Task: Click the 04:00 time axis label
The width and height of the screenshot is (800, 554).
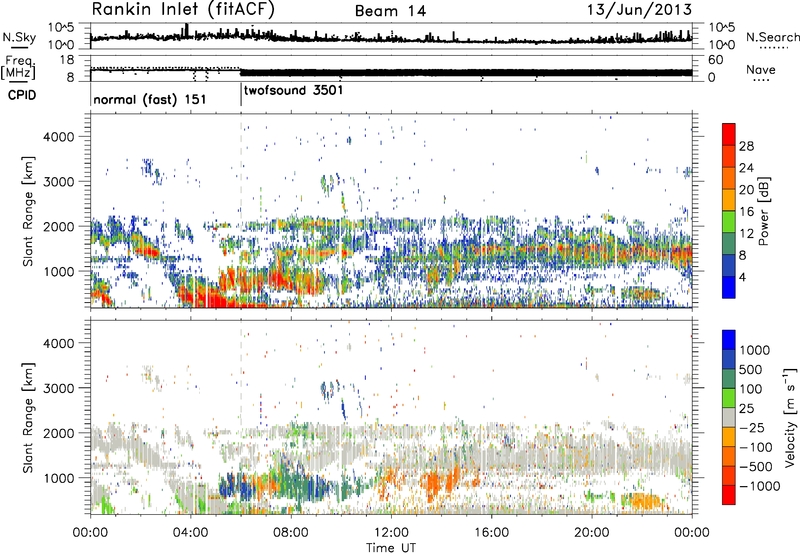Action: (x=191, y=533)
